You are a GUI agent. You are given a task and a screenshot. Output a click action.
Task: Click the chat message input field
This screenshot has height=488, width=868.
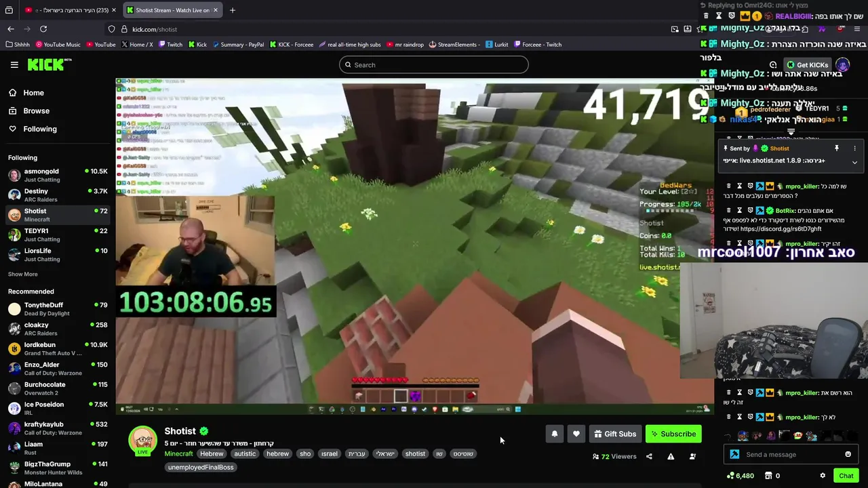point(791,454)
